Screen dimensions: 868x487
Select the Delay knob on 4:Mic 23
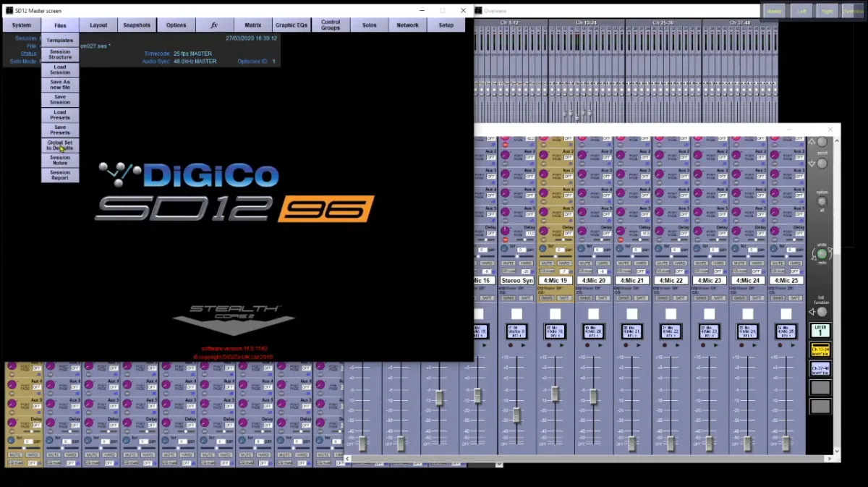pos(698,231)
